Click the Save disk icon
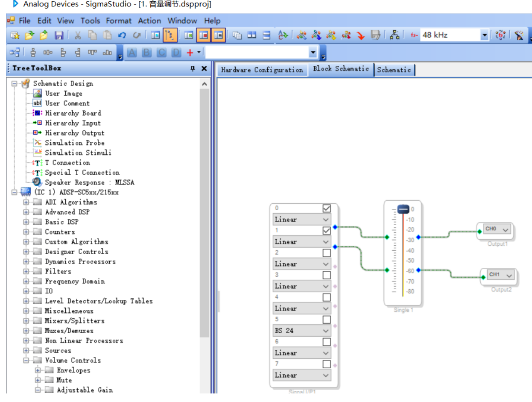Image resolution: width=532 pixels, height=402 pixels. tap(59, 35)
